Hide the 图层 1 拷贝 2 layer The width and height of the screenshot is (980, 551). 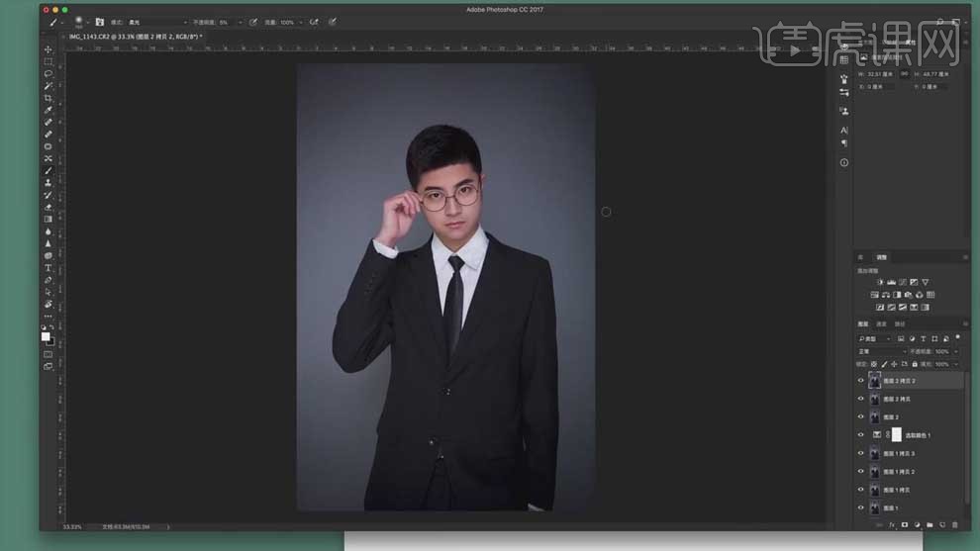pyautogui.click(x=860, y=472)
